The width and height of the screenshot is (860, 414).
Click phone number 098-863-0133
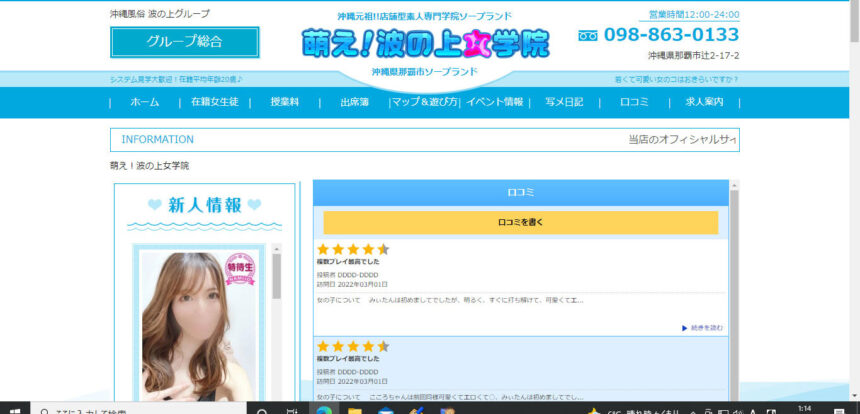tap(671, 35)
